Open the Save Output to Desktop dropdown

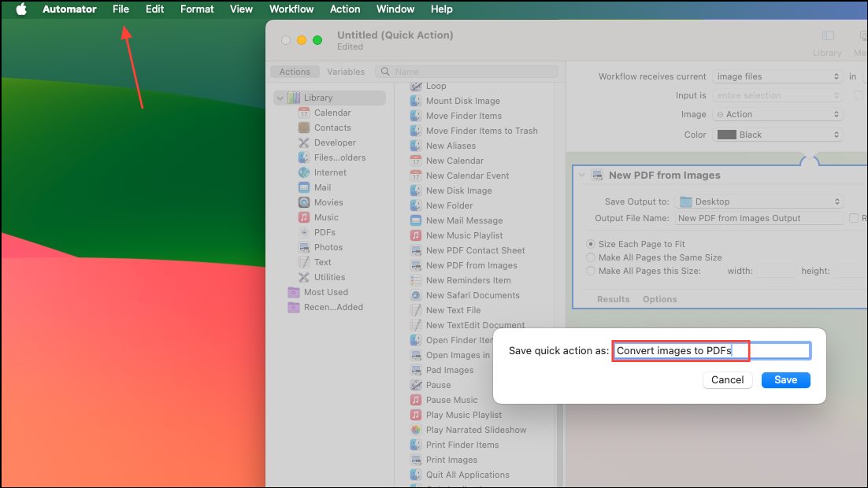coord(759,201)
